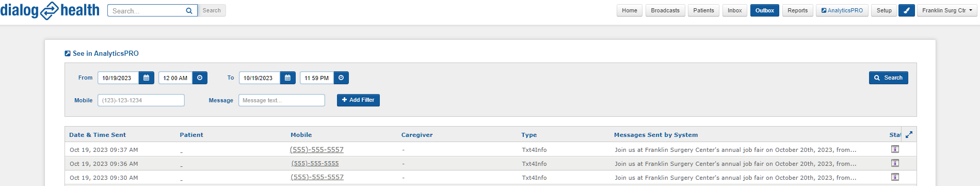The image size is (980, 186).
Task: Open the From date calendar picker
Action: point(147,78)
